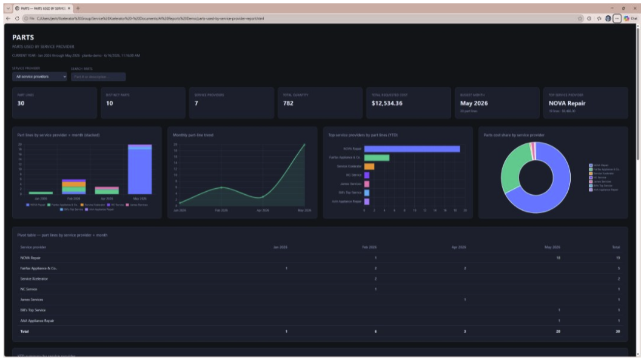Select the Bill's Top Service pivot row
The image size is (644, 360).
(x=320, y=310)
